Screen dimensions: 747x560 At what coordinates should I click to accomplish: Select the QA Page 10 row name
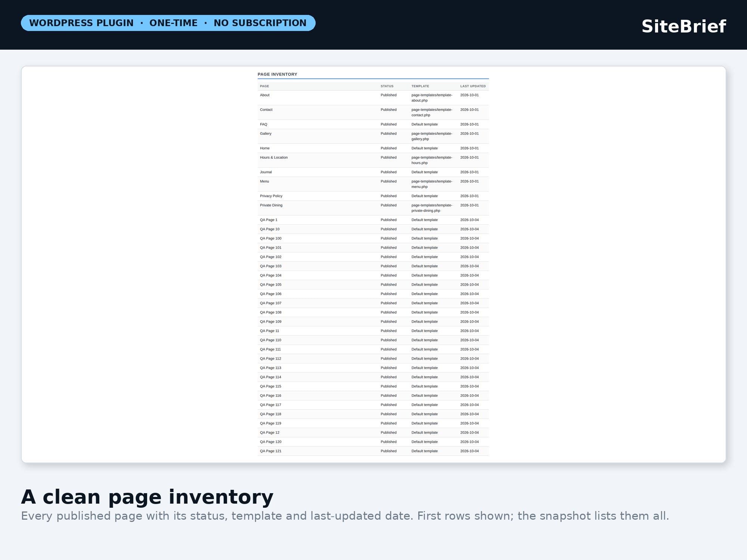click(270, 229)
